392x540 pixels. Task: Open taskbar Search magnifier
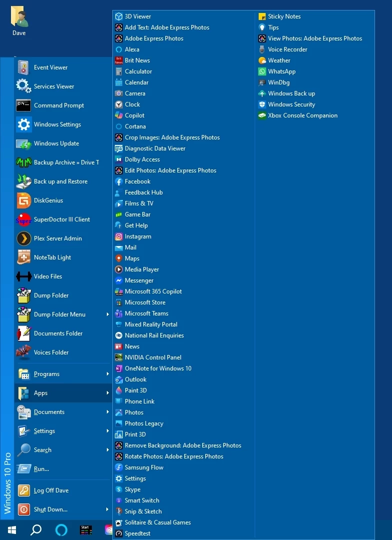pos(36,529)
